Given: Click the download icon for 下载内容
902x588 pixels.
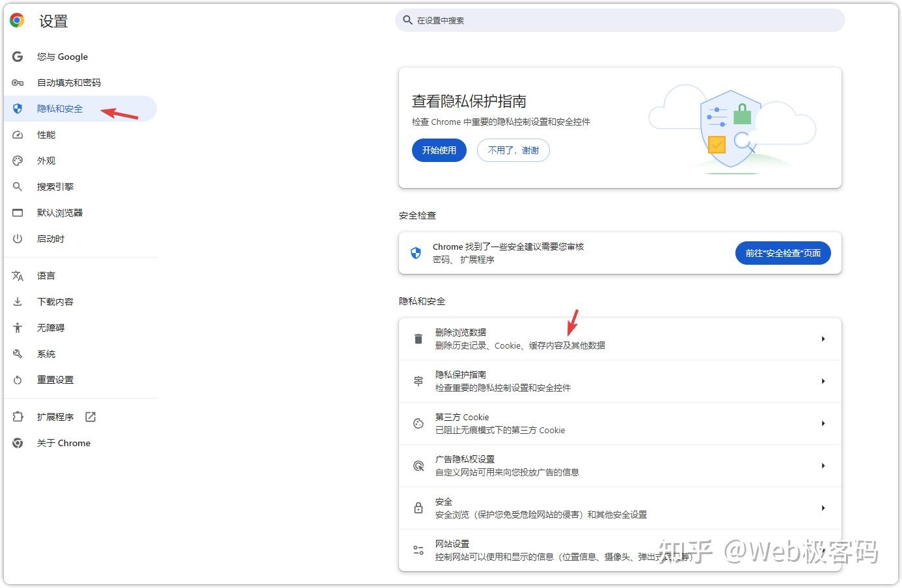Looking at the screenshot, I should pos(18,302).
